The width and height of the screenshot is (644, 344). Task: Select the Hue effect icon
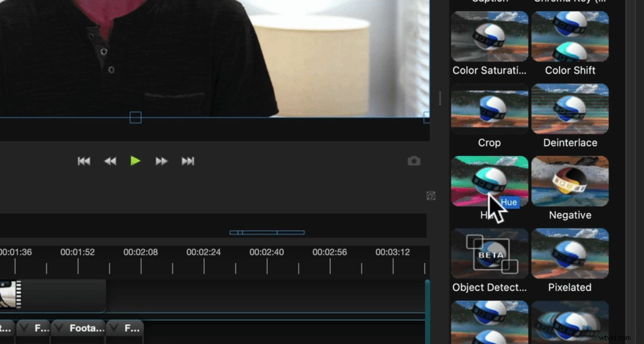(489, 181)
